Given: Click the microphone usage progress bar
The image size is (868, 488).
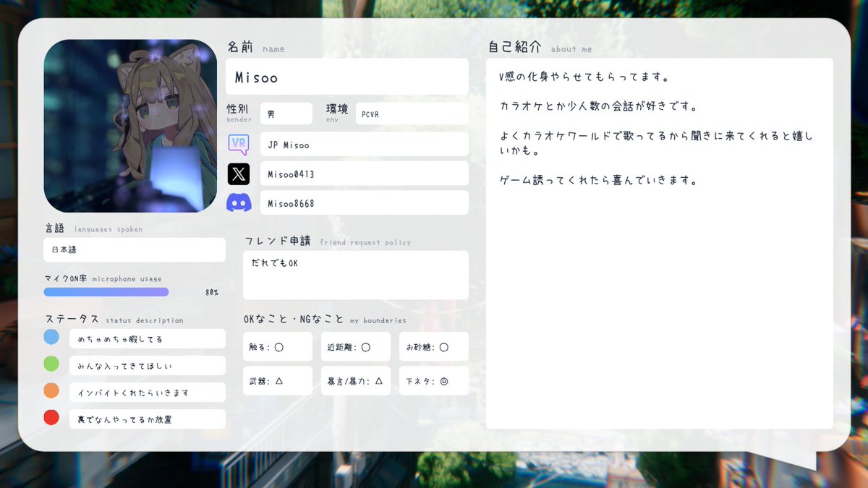Looking at the screenshot, I should pos(106,292).
